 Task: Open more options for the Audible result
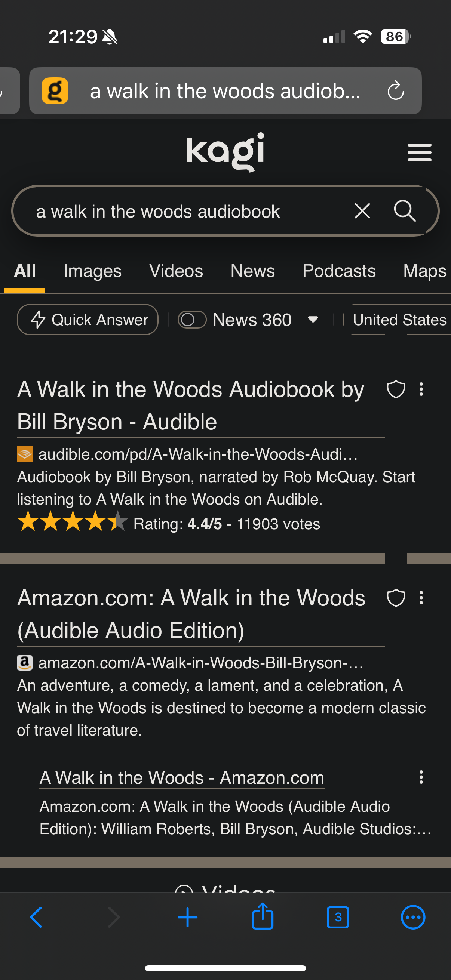coord(421,389)
